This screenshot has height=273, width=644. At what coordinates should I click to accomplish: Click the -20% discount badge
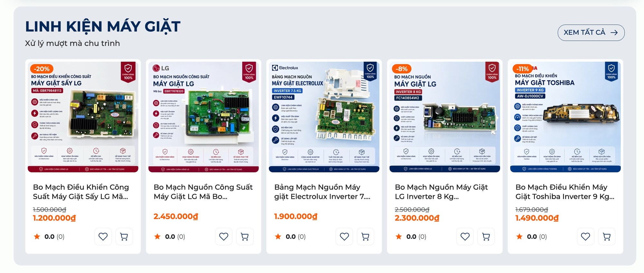click(x=42, y=69)
